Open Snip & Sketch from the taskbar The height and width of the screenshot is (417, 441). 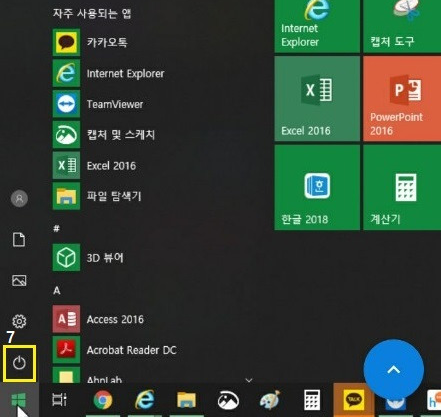pyautogui.click(x=228, y=400)
